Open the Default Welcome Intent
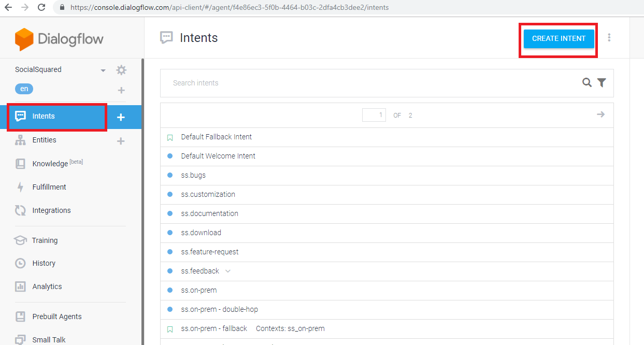This screenshot has height=345, width=644. 218,156
